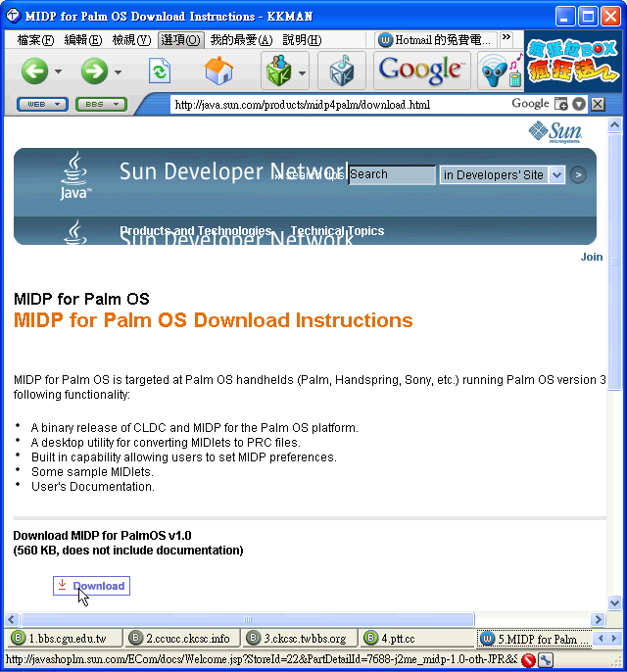The image size is (627, 672).
Task: Switch to tab 2.ccucc.ckcsc.info
Action: (181, 638)
